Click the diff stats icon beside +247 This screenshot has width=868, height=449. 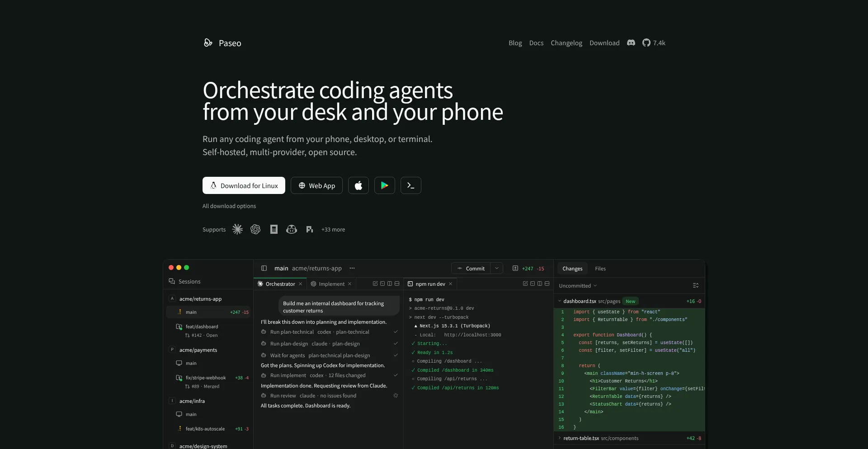tap(515, 268)
